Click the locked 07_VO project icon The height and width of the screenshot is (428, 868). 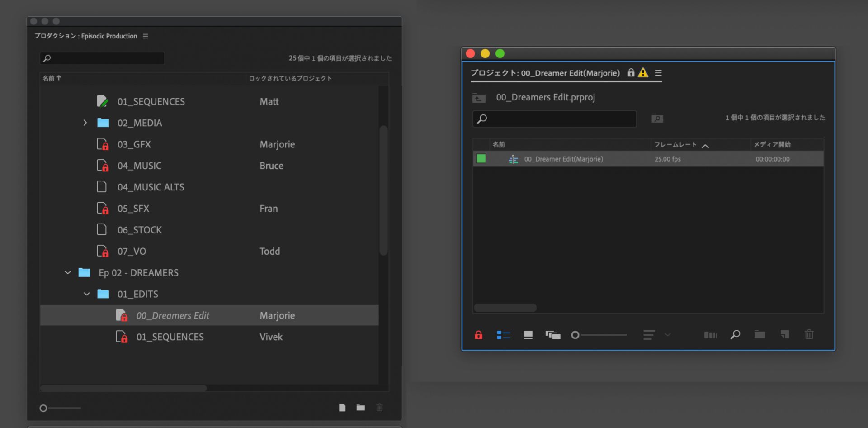click(x=103, y=251)
